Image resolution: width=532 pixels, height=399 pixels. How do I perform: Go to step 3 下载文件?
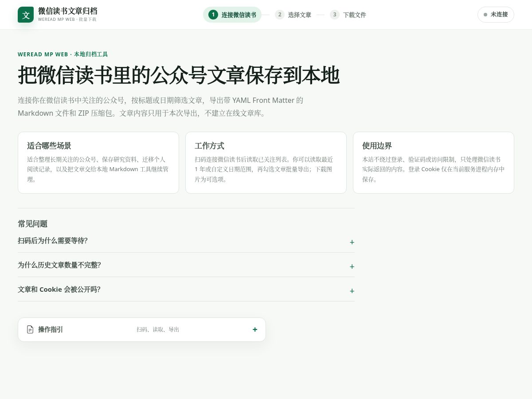click(x=348, y=15)
